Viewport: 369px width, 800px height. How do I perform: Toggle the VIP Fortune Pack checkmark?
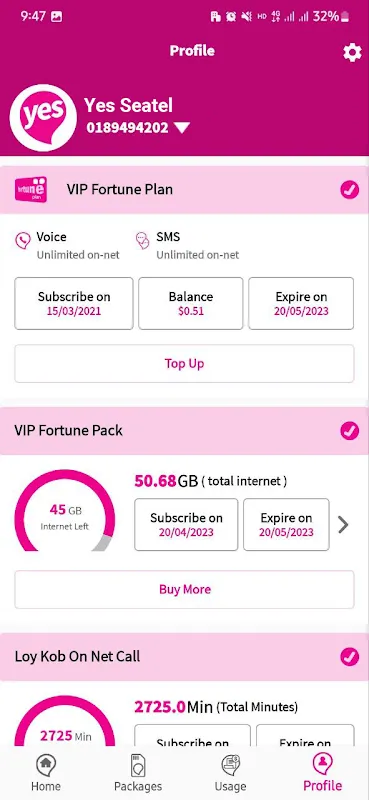[350, 431]
